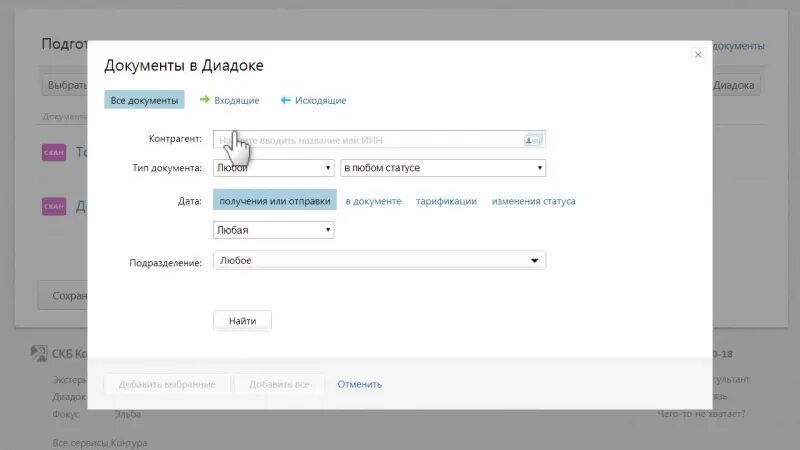Viewport: 800px width, 450px height.
Task: Expand the Подразделение dropdown showing Любое
Action: pyautogui.click(x=379, y=260)
